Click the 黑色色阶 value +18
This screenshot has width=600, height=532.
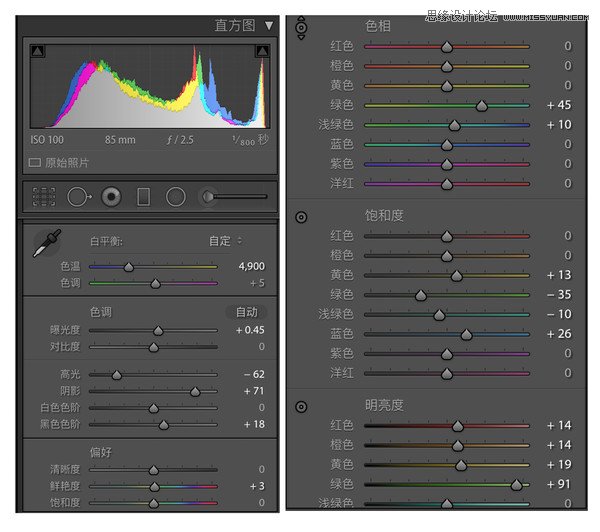click(x=254, y=424)
